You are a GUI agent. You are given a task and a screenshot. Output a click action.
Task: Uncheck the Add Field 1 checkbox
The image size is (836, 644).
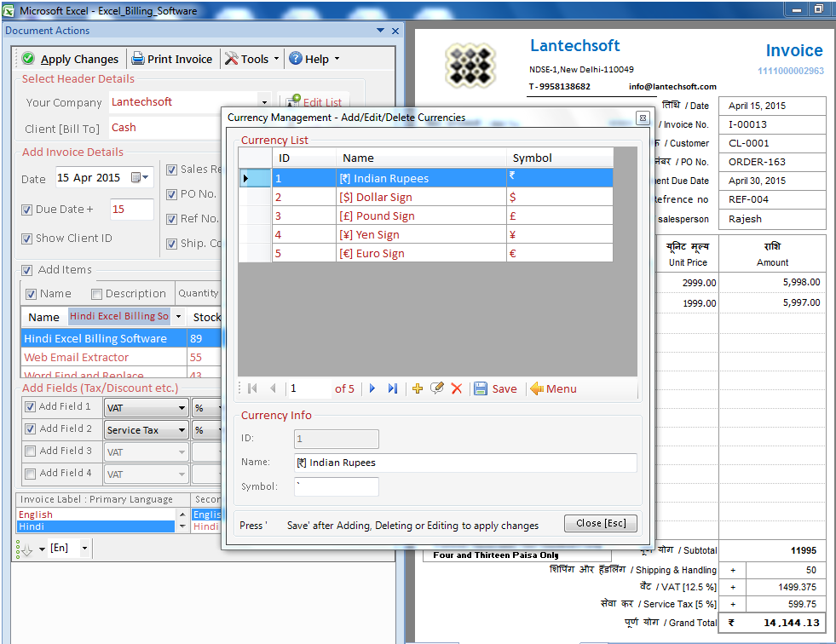tap(31, 407)
